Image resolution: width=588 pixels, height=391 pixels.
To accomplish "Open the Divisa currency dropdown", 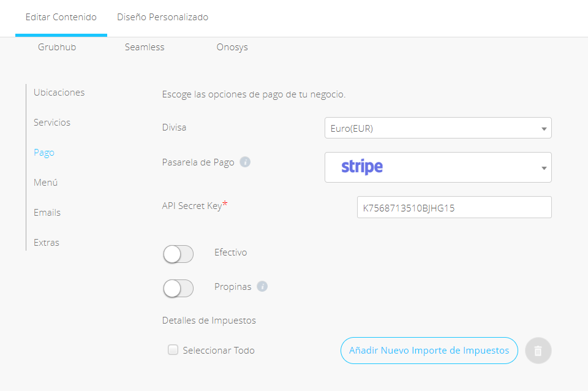I will pyautogui.click(x=438, y=128).
